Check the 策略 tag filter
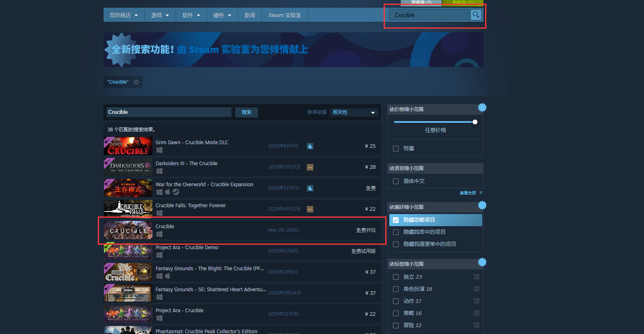This screenshot has width=644, height=334. click(396, 313)
